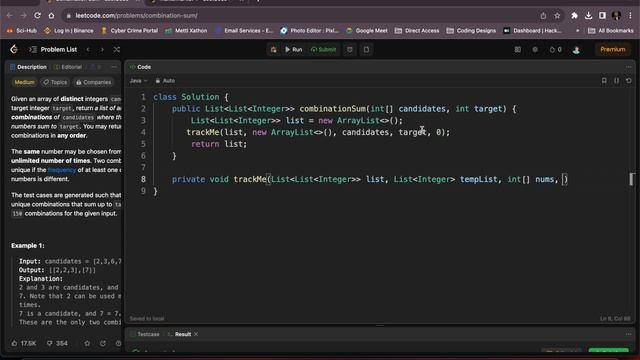
Task: Go to the next problem arrow
Action: pos(102,49)
